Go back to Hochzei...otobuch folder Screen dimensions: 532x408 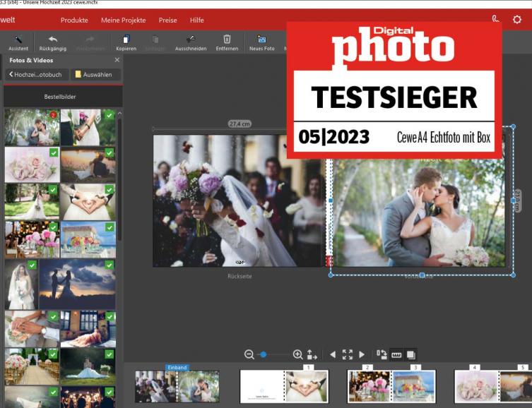pos(36,74)
